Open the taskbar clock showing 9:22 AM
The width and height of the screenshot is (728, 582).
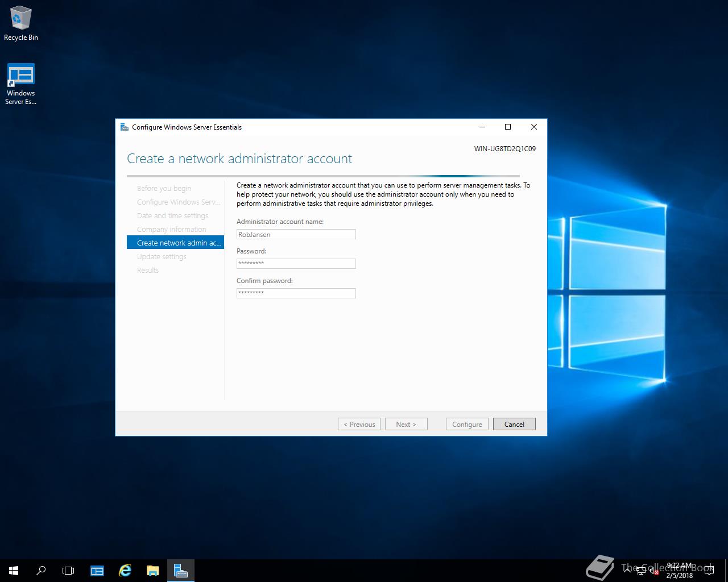click(x=680, y=571)
